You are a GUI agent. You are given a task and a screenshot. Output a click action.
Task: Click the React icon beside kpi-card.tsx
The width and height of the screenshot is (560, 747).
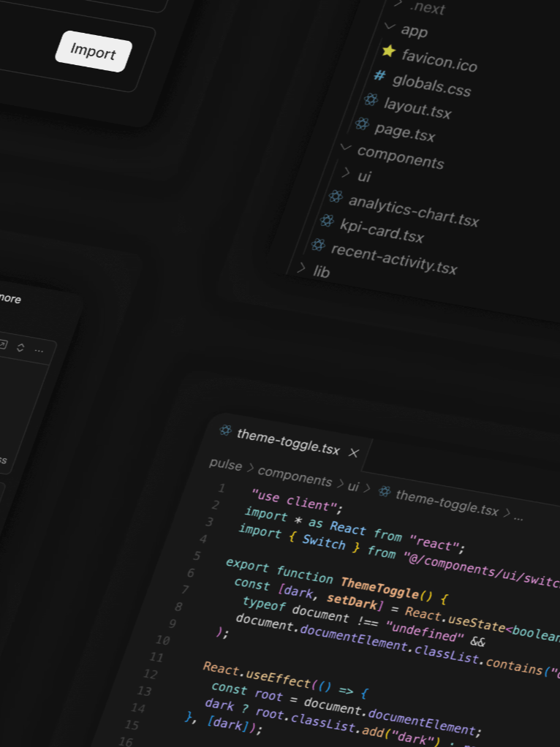tap(327, 221)
